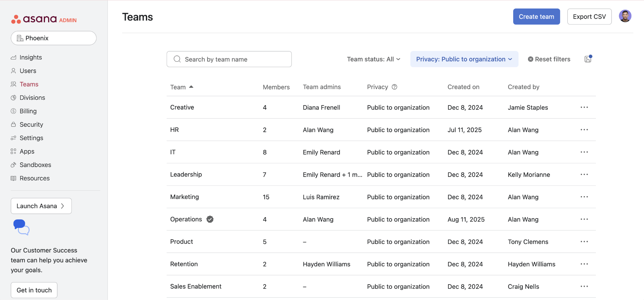
Task: Click admin Diana Frenell in Creative row
Action: (321, 107)
